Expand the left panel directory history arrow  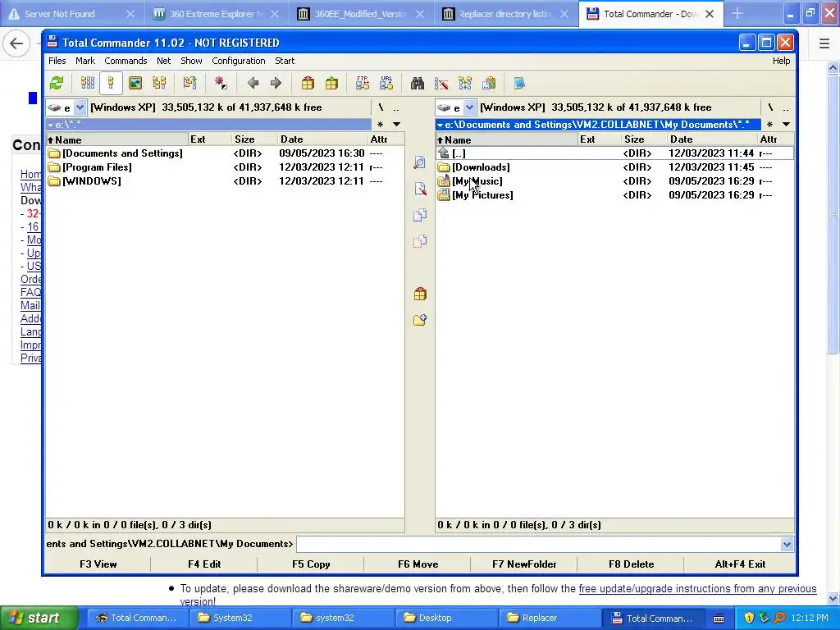coord(397,125)
